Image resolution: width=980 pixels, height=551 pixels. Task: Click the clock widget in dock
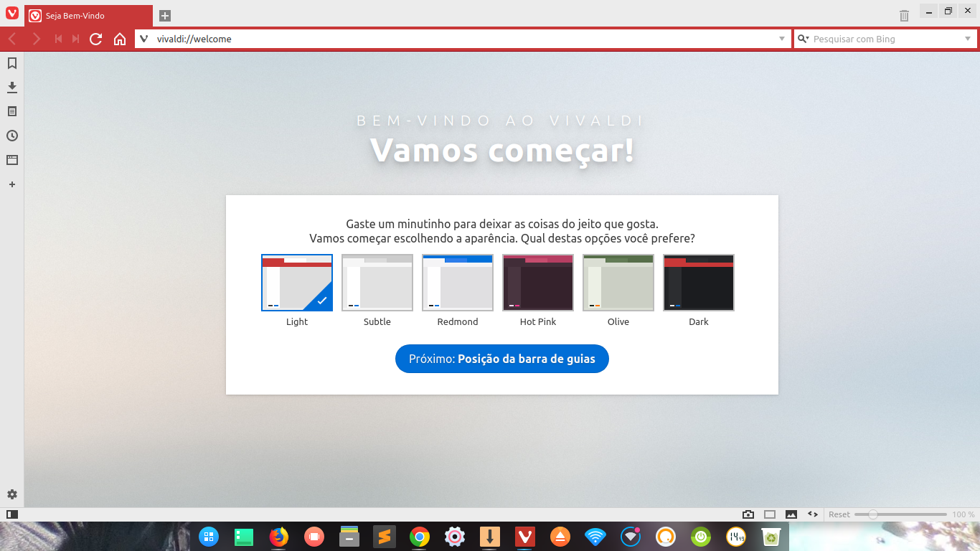click(736, 537)
